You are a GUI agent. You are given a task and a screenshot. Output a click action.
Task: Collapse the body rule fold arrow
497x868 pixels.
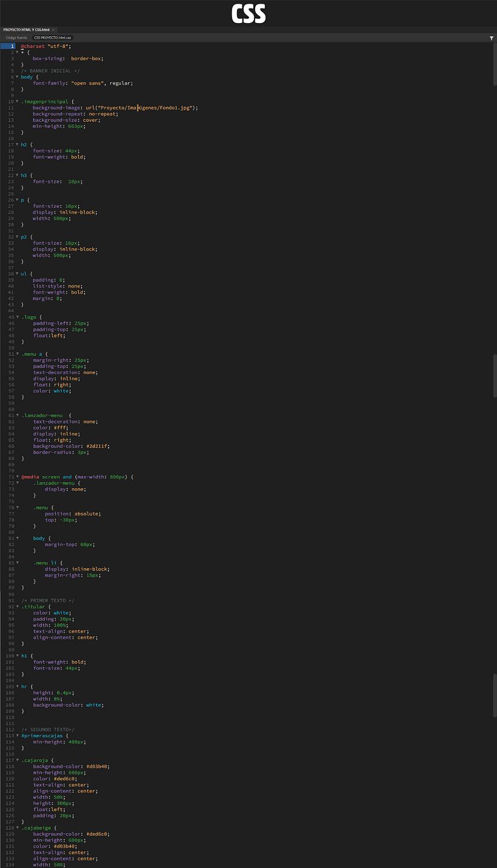click(17, 77)
